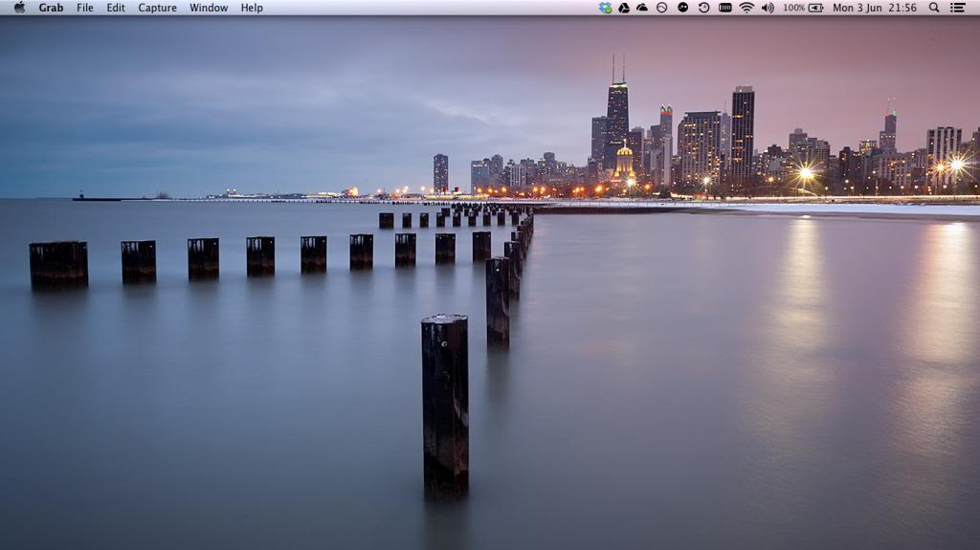Open the Apple menu
This screenshot has width=980, height=550.
[19, 8]
